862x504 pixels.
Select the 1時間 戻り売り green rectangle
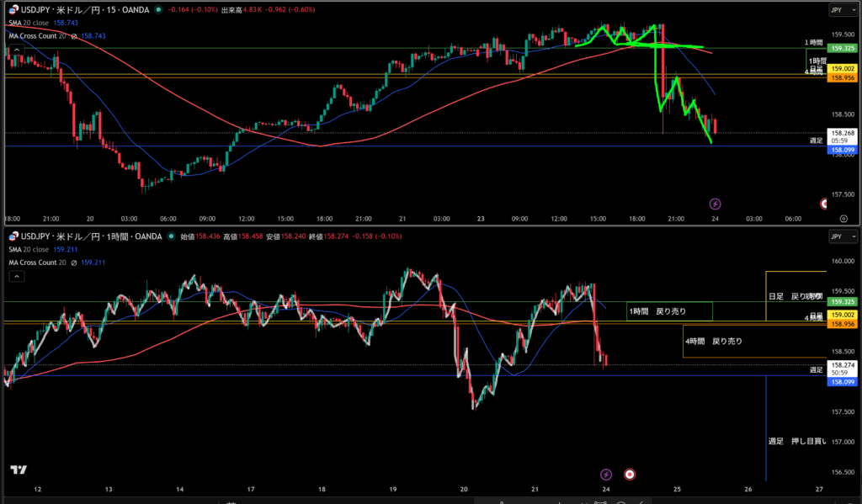669,311
